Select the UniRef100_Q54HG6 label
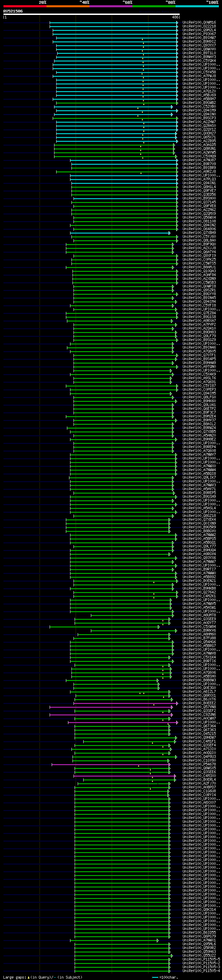Image resolution: width=222 pixels, height=980 pixels. click(x=199, y=642)
